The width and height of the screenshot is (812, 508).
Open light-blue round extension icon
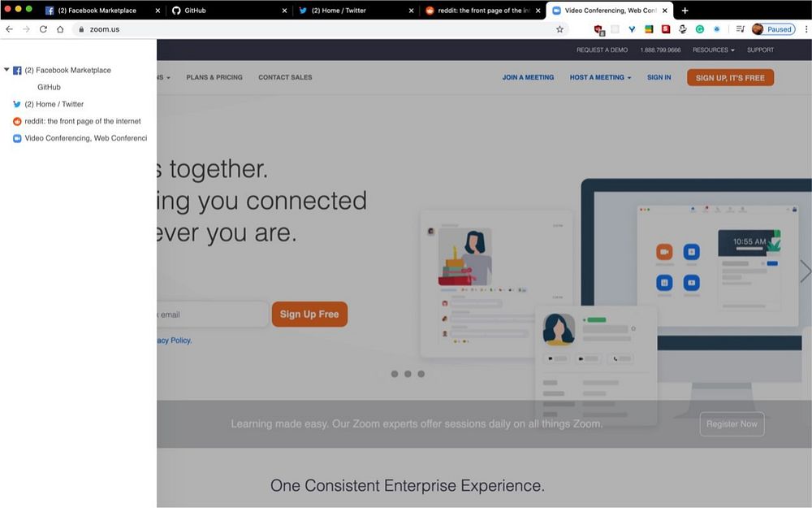coord(717,29)
